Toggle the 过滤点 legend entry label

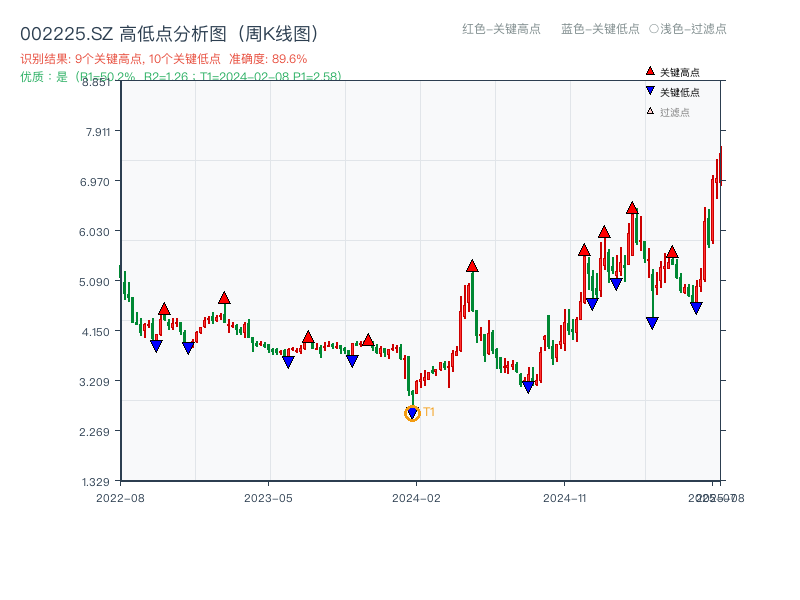click(674, 112)
